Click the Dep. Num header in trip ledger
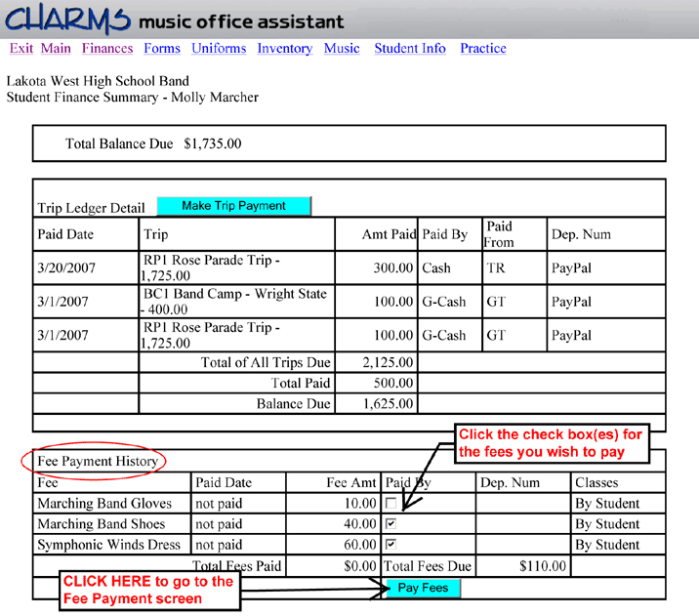Viewport: 699px width, 616px height. [581, 234]
